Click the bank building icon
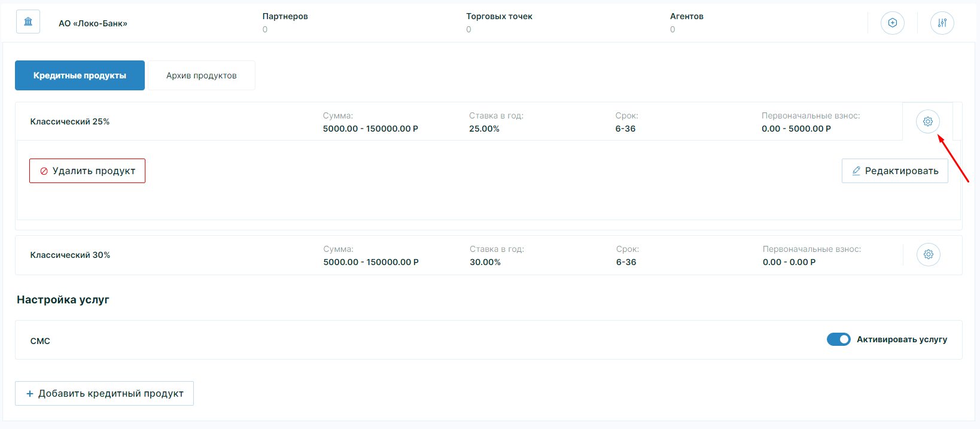 point(28,22)
